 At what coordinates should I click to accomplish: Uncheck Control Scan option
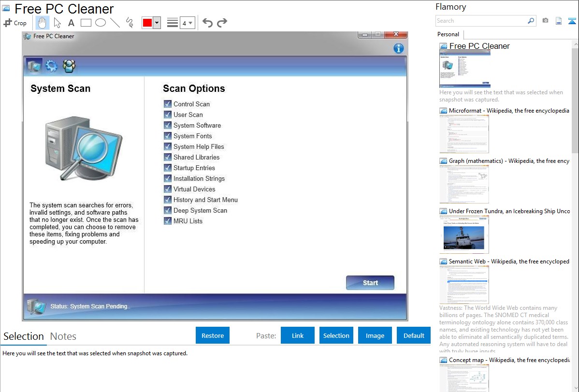click(168, 104)
